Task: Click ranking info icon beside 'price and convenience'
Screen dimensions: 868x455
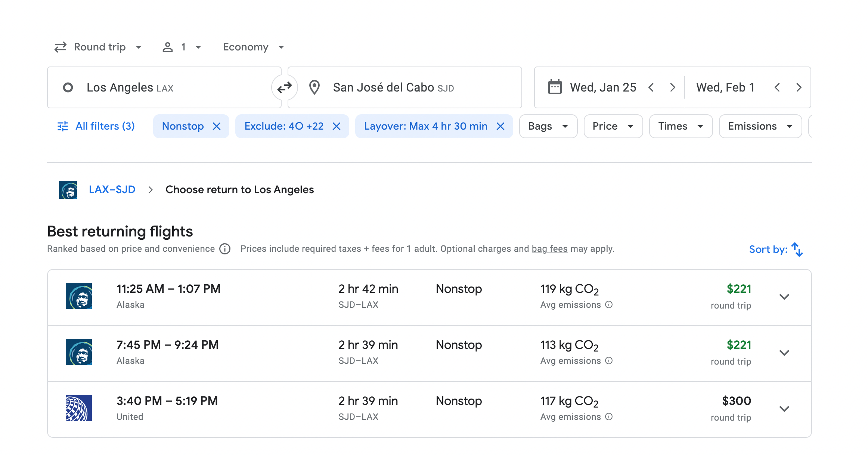Action: pos(225,249)
